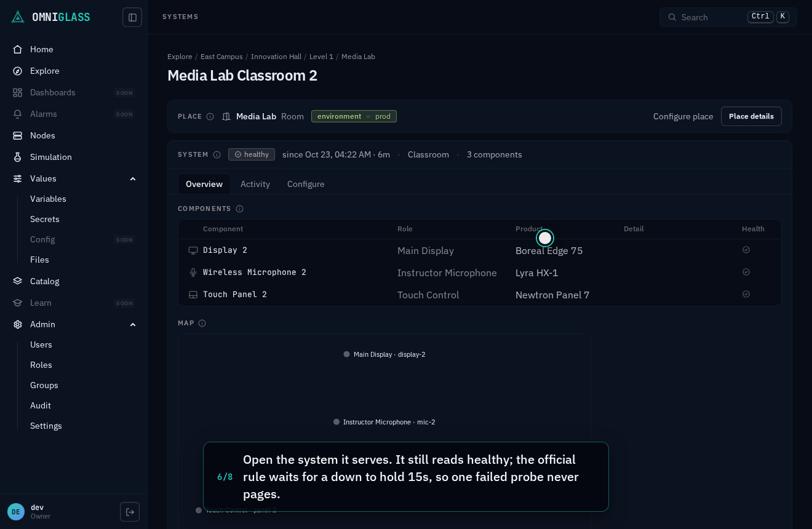The height and width of the screenshot is (529, 812).
Task: Show info for the Map heading
Action: [202, 323]
